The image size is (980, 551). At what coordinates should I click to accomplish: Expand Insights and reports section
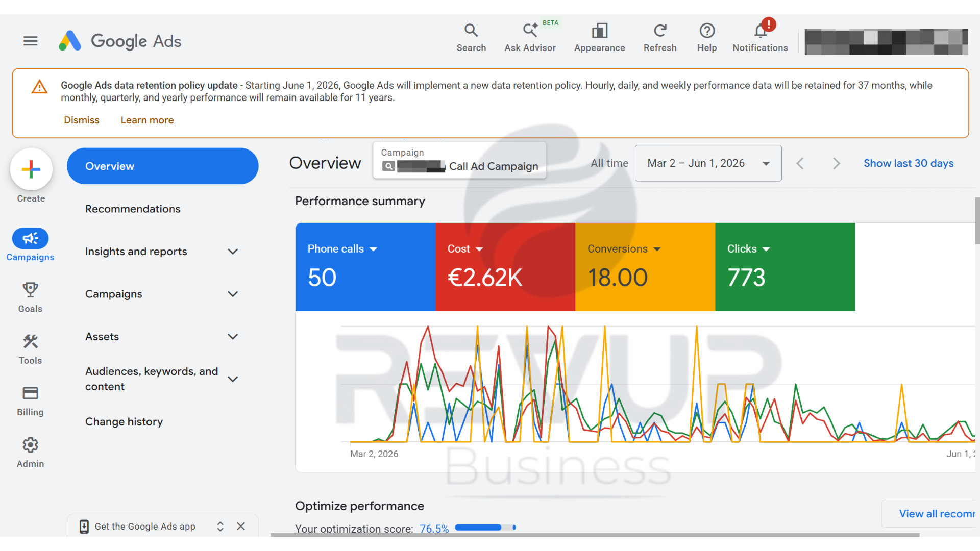[233, 252]
